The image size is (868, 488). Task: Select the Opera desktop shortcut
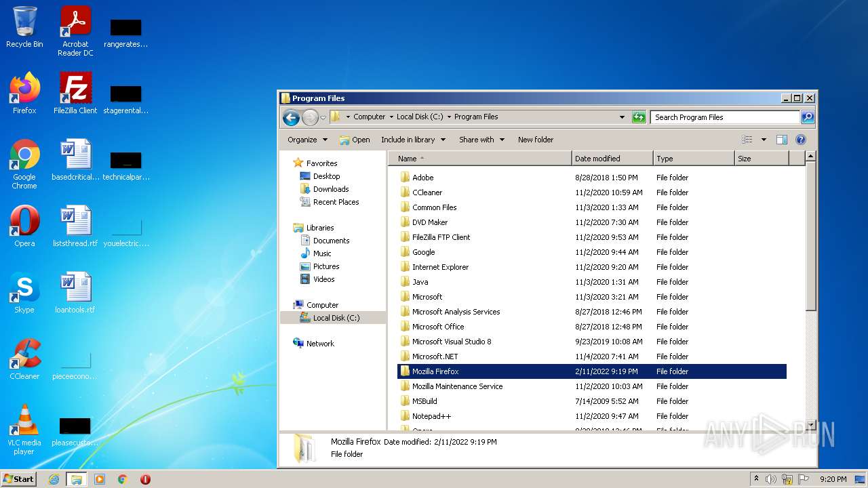click(24, 226)
